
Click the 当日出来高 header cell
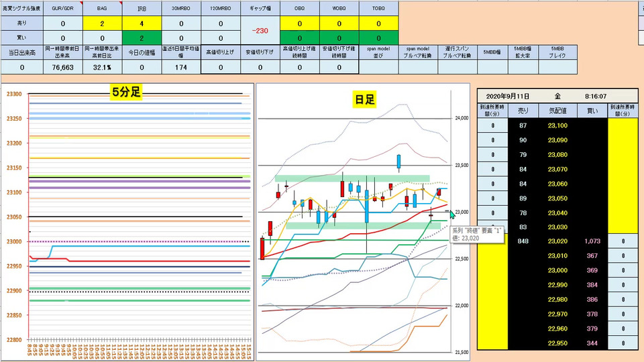pyautogui.click(x=21, y=52)
